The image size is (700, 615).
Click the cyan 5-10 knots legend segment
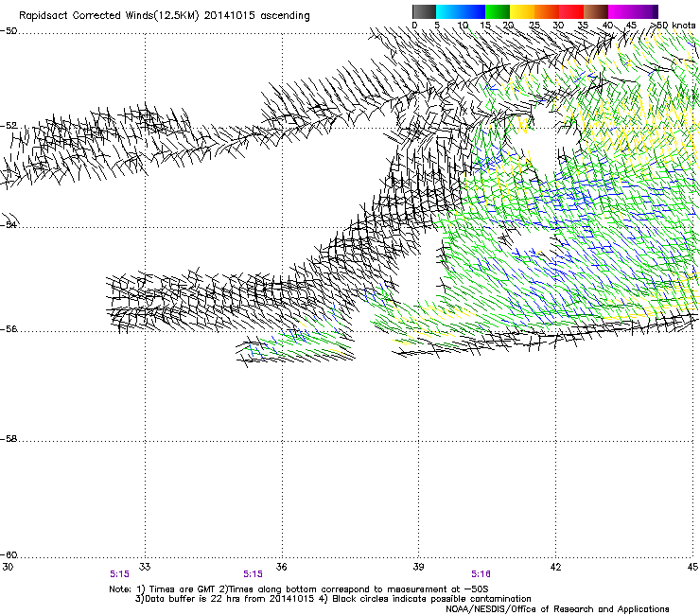click(448, 11)
